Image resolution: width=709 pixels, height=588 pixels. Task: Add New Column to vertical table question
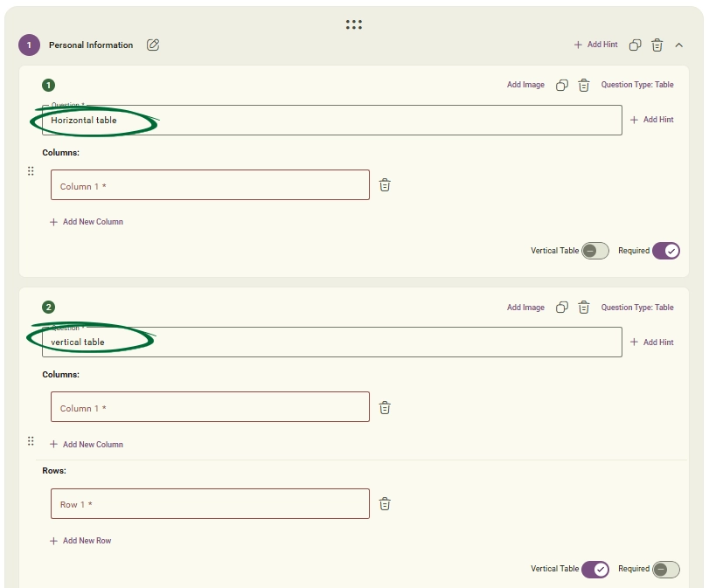click(87, 445)
